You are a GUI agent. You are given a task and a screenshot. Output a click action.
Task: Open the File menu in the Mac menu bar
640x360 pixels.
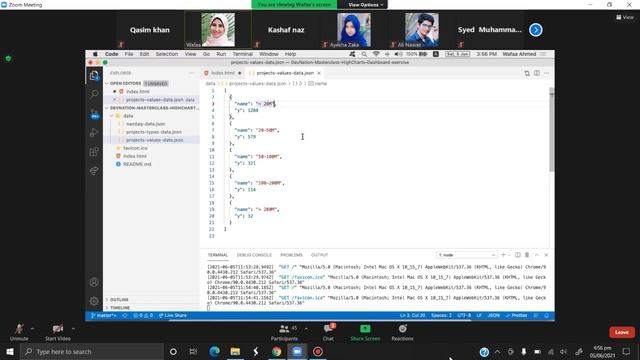129,54
